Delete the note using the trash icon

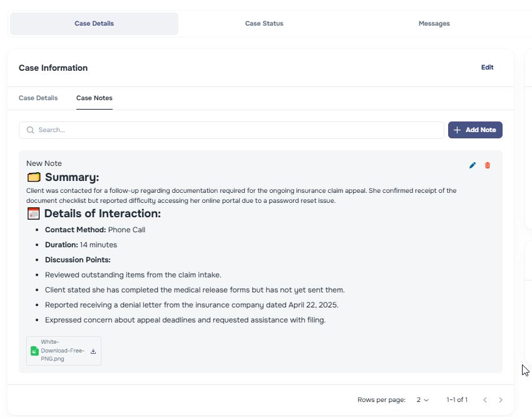(x=488, y=165)
